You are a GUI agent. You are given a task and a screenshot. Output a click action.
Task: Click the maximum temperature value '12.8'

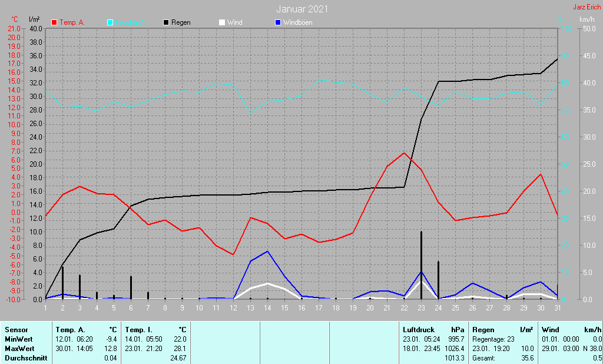110,349
